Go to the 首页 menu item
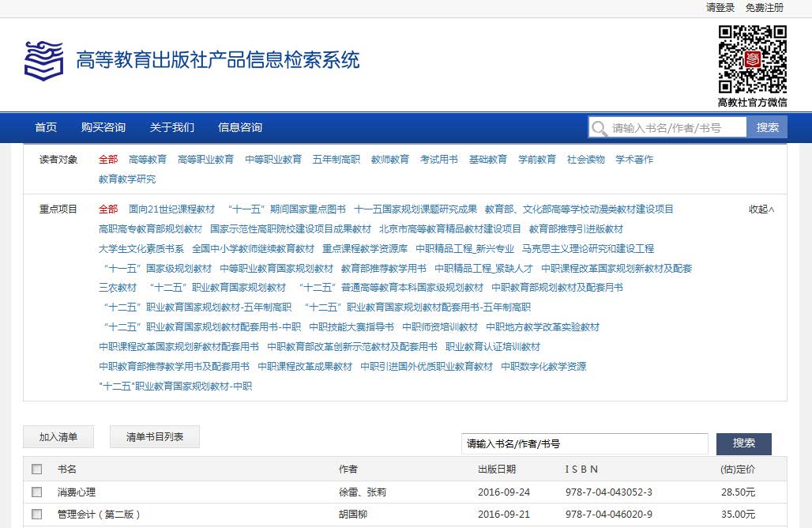Screen dimensions: 812x528 [46, 127]
